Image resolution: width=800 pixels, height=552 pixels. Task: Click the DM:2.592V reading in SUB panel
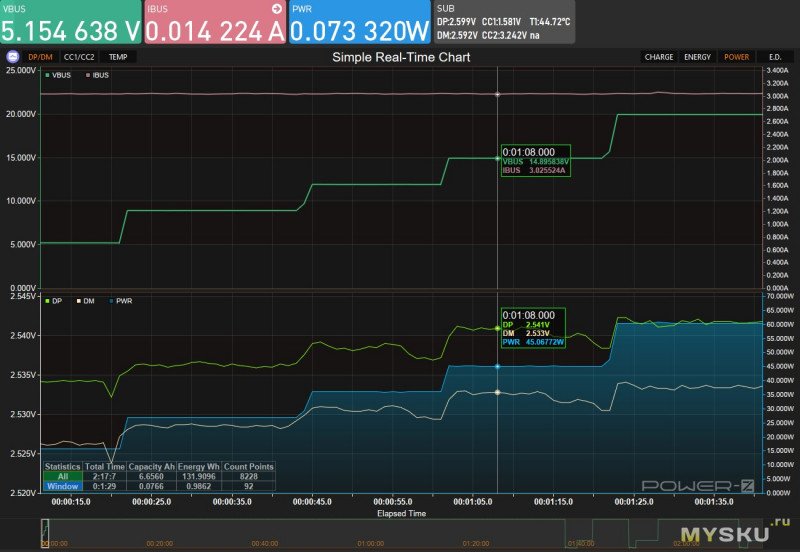click(x=457, y=35)
